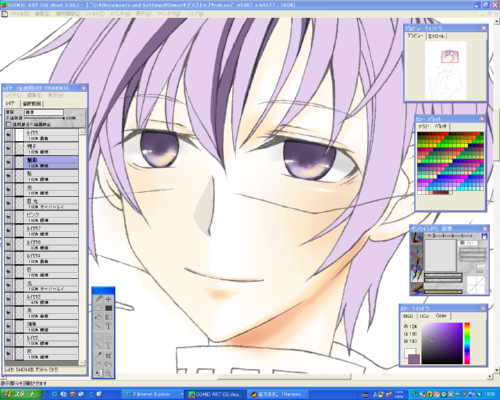Click the rainbow hue strip in color window
Viewport: 500px width, 400px height.
click(467, 343)
